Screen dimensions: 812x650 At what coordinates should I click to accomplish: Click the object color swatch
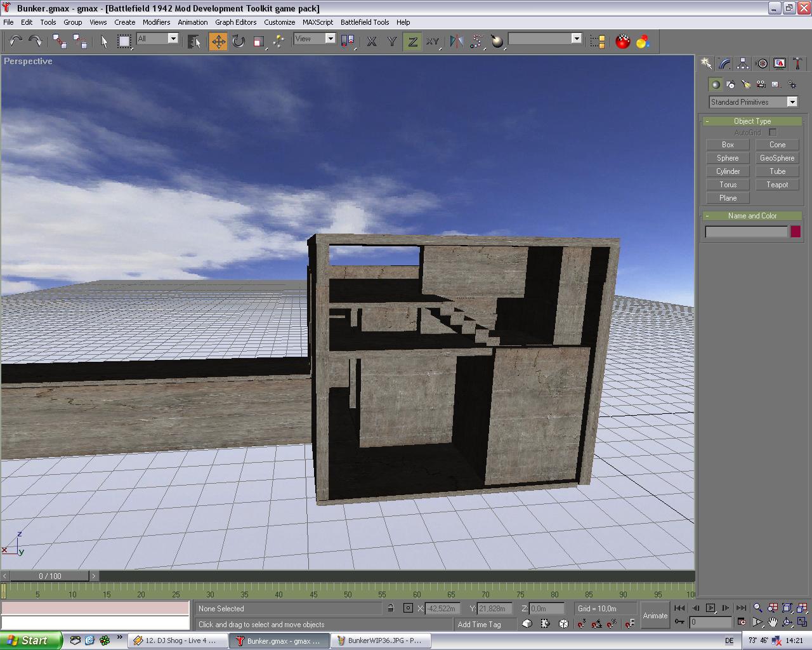[796, 232]
